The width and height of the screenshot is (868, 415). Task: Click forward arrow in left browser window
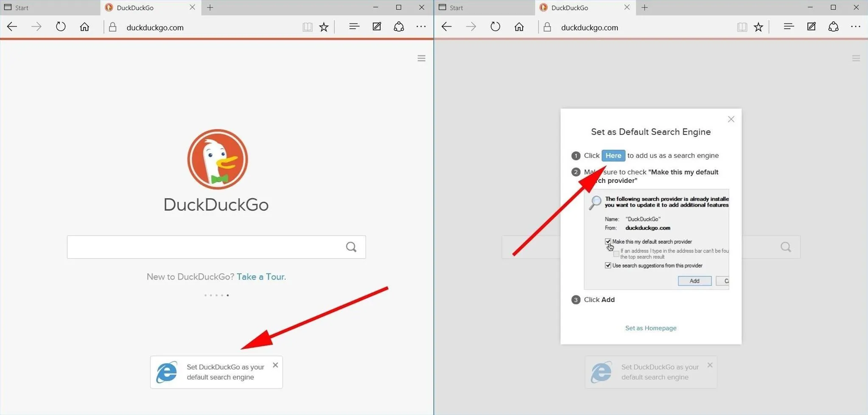36,27
